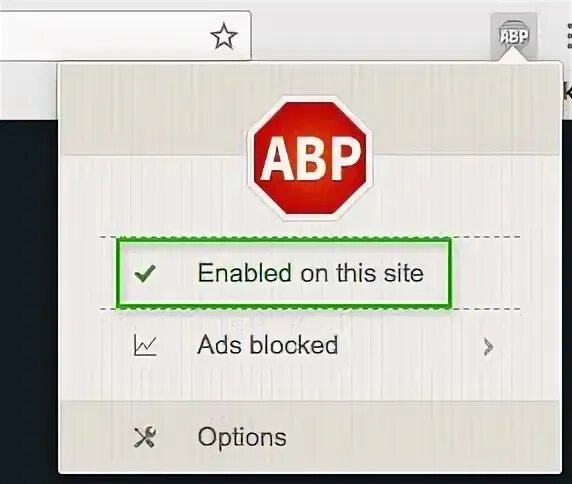Click the wrench and screwdriver tools icon

pos(145,437)
